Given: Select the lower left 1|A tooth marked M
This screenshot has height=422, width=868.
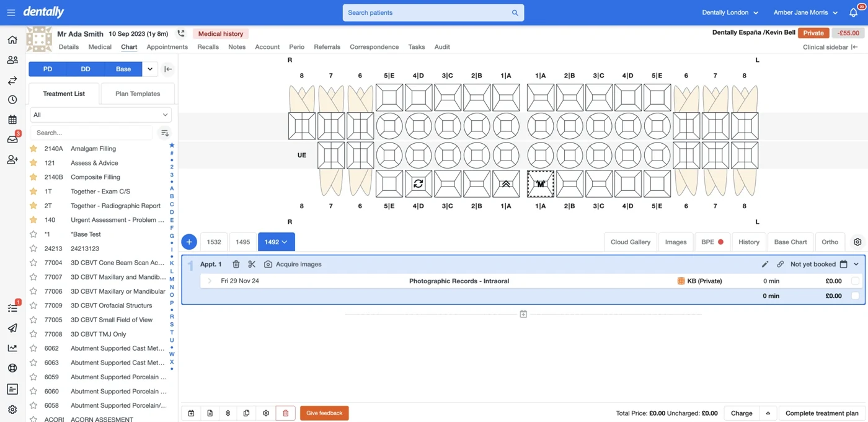Looking at the screenshot, I should pos(541,184).
